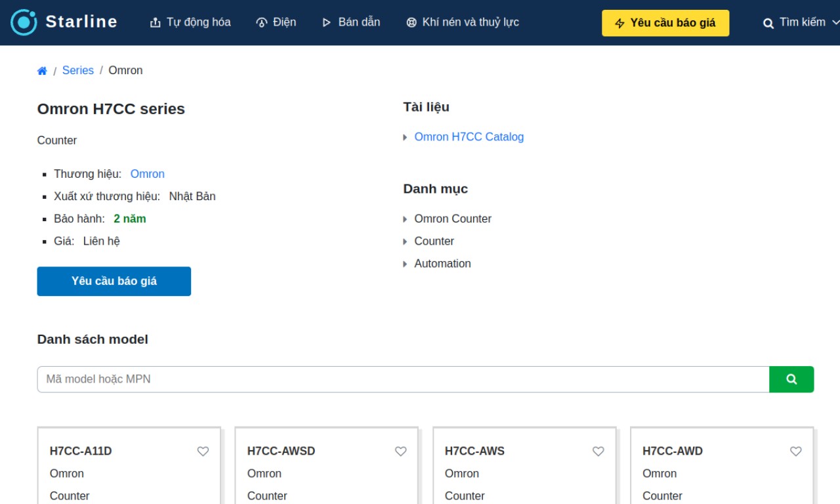Image resolution: width=840 pixels, height=504 pixels.
Task: Click the blue Yêu cầu báo giá button
Action: (x=114, y=281)
